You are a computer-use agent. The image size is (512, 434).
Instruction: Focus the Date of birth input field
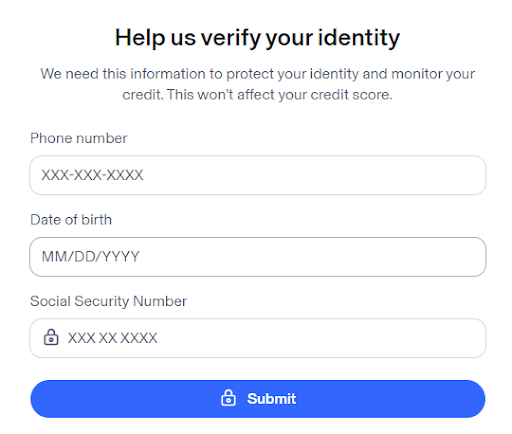click(258, 257)
